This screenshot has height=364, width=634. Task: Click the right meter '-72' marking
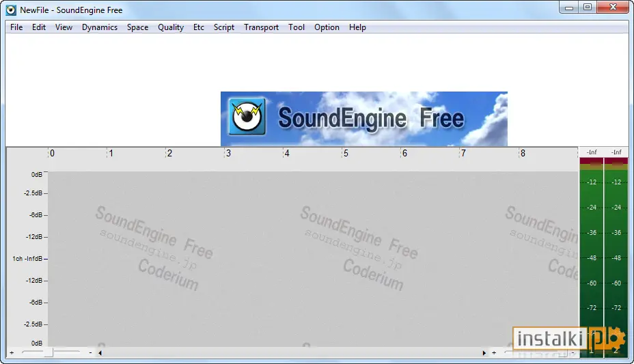(x=617, y=308)
